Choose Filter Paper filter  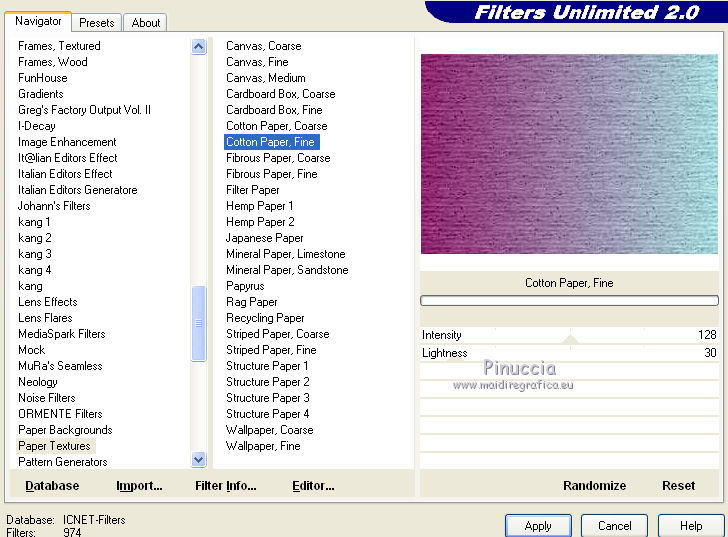(253, 190)
